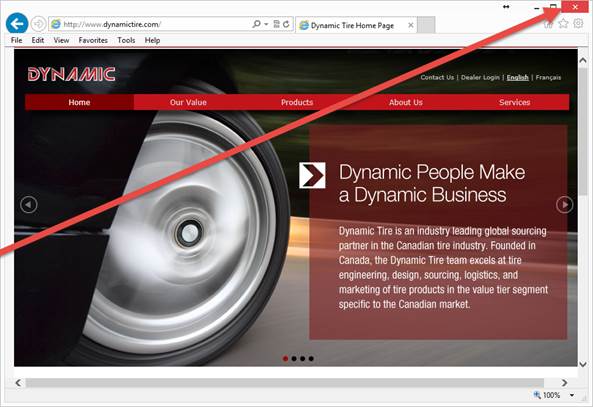
Task: Refresh the page using reload icon
Action: (286, 24)
